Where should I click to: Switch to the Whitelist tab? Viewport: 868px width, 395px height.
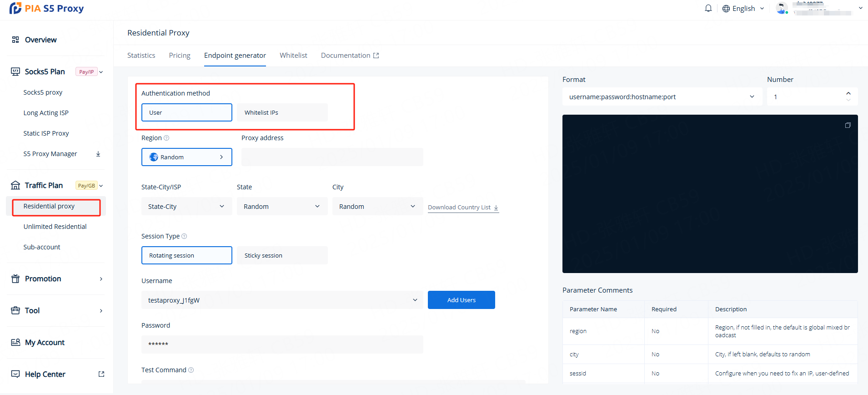[293, 56]
